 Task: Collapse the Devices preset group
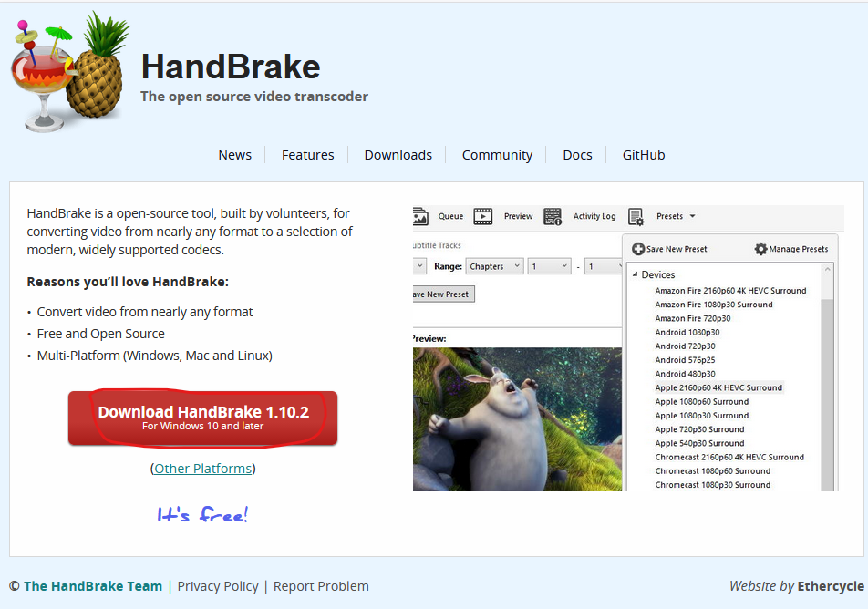[635, 274]
